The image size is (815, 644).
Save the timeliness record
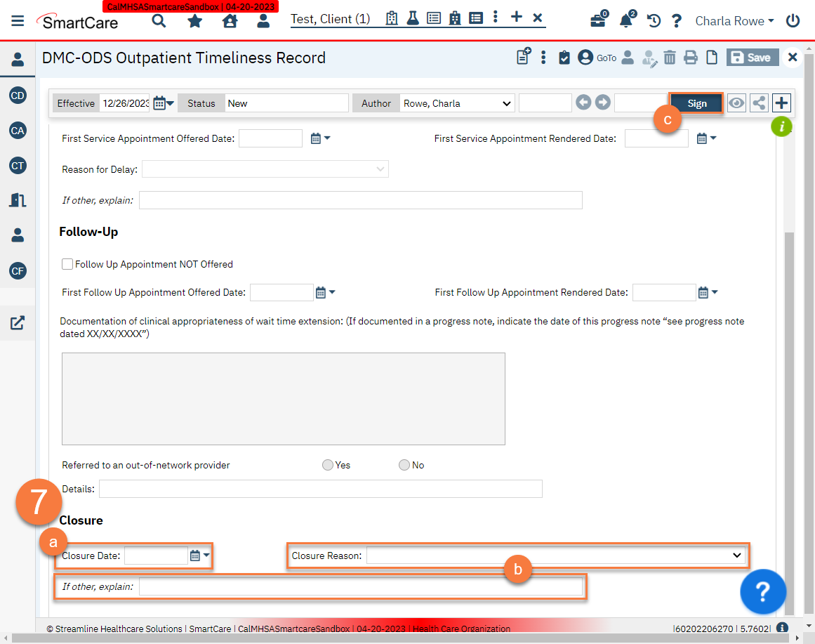point(752,58)
